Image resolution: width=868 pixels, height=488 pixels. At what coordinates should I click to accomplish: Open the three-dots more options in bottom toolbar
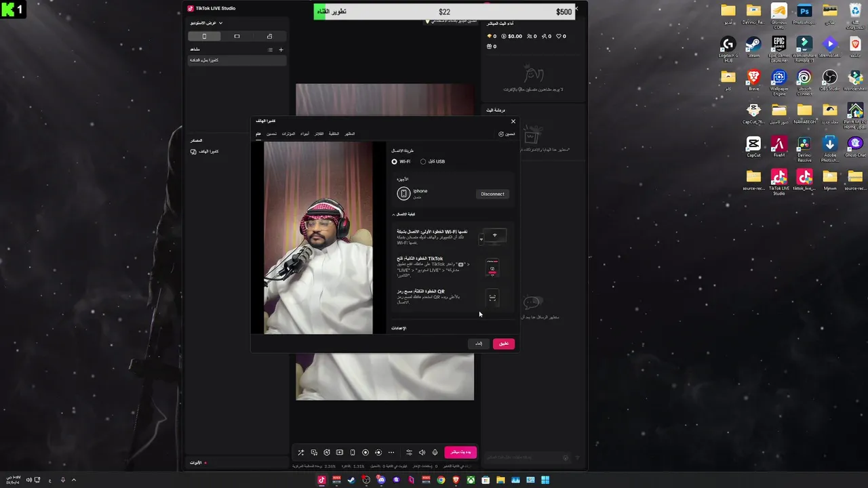[x=391, y=452]
